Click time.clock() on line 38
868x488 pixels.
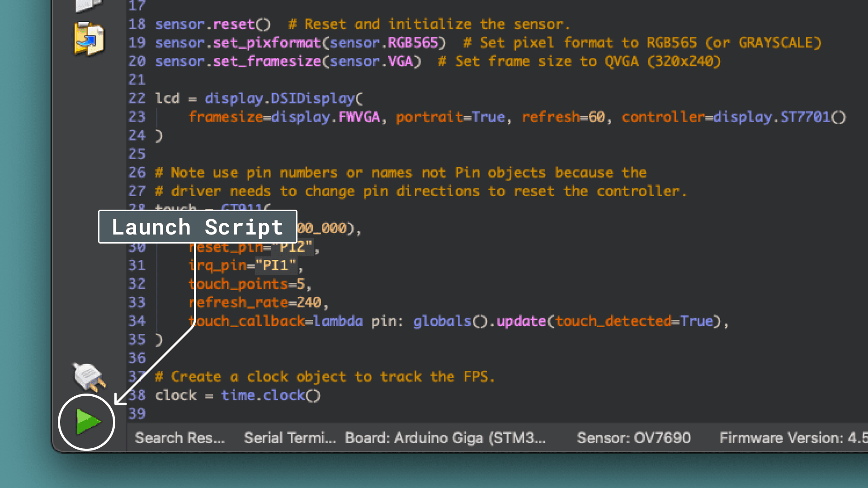pos(270,395)
